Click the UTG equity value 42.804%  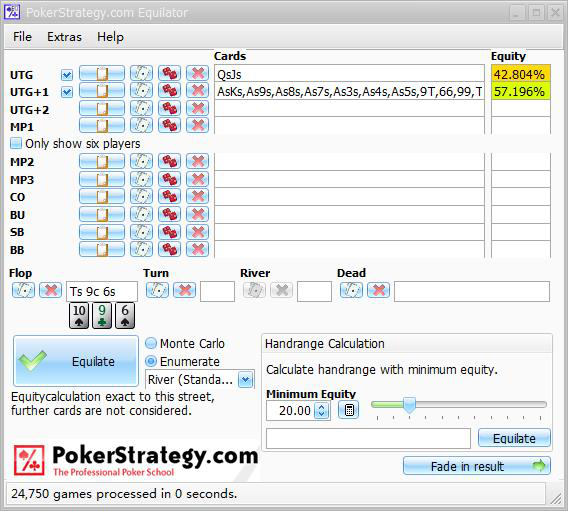(x=521, y=74)
